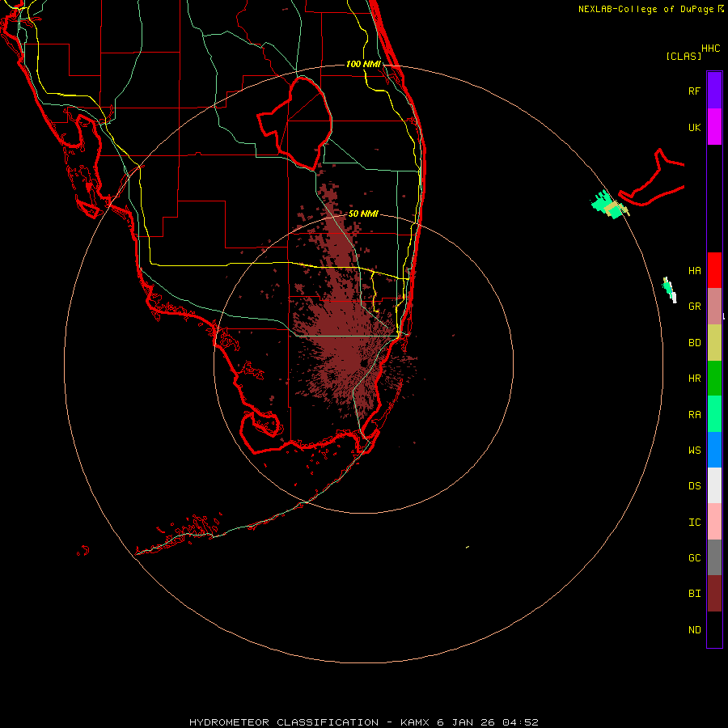Click the RF legend label

pos(694,91)
